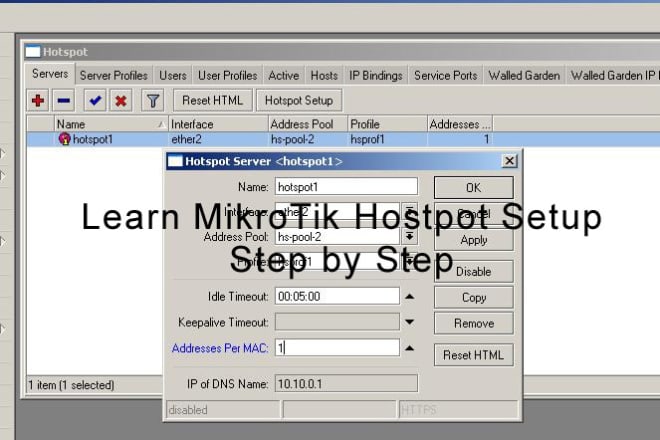Select the IP Bindings tab

375,75
